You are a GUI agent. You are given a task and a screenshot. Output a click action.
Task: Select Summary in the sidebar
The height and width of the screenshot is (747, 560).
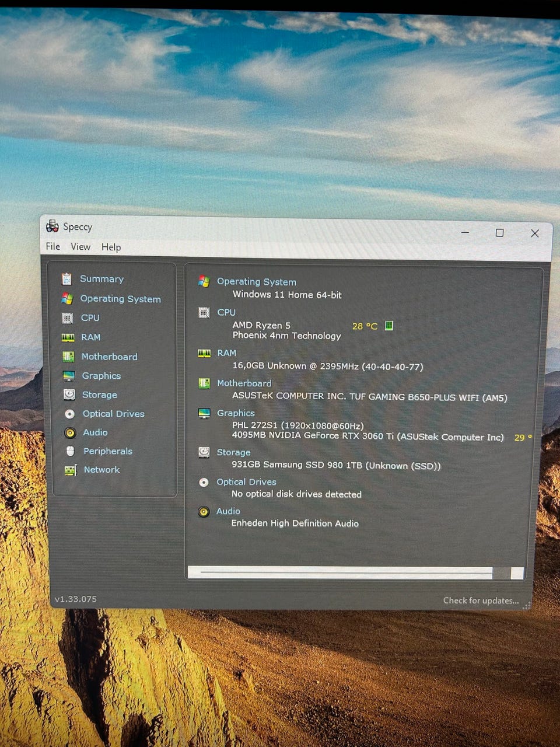point(101,279)
